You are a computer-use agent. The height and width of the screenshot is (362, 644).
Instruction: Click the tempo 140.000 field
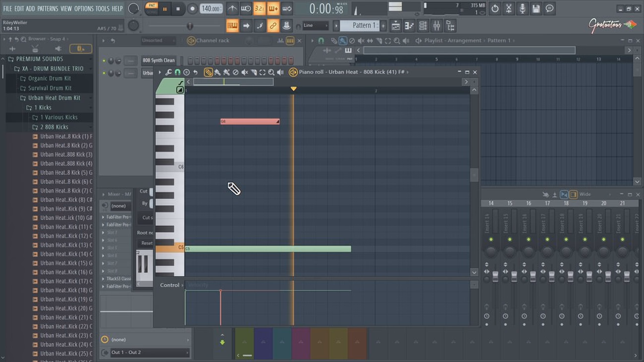point(211,8)
